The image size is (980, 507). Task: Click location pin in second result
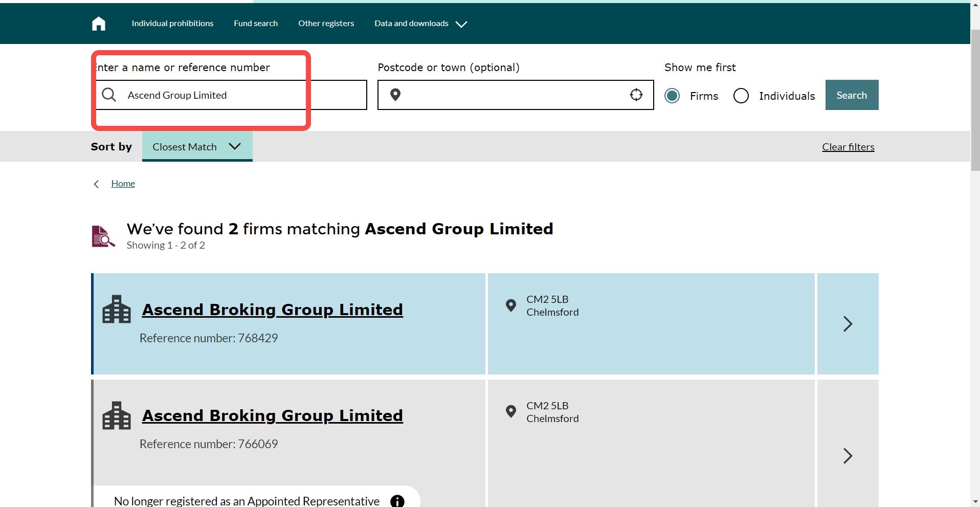pos(510,411)
